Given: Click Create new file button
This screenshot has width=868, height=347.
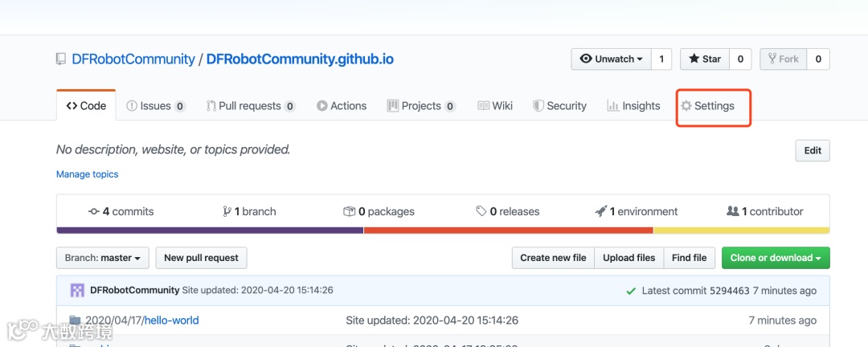Looking at the screenshot, I should click(553, 258).
